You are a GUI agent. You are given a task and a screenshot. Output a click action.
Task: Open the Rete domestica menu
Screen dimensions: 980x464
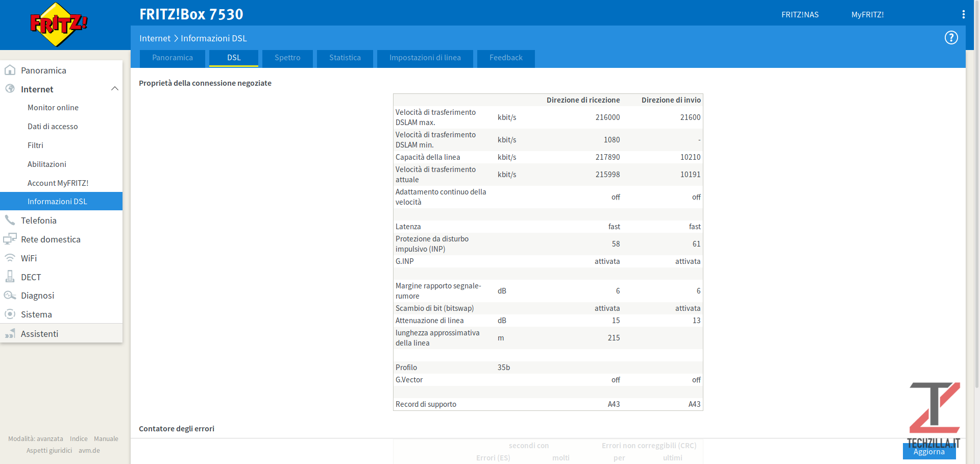[61, 239]
